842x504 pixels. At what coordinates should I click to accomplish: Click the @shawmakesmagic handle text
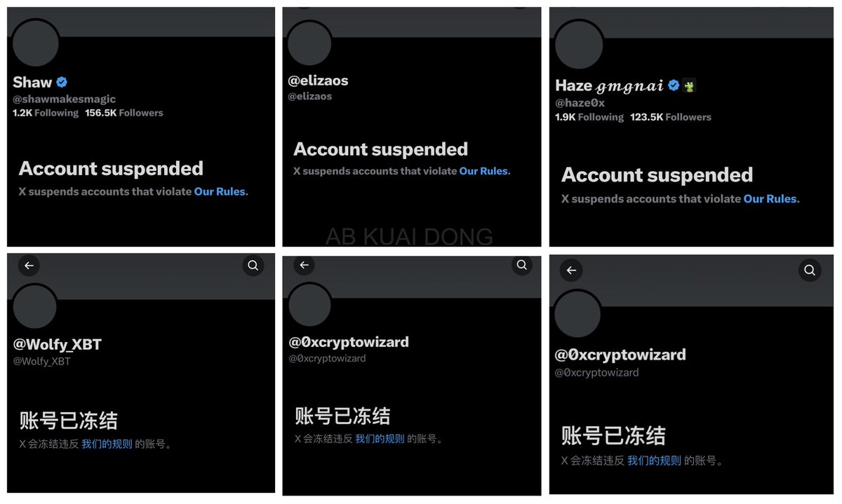[x=65, y=100]
